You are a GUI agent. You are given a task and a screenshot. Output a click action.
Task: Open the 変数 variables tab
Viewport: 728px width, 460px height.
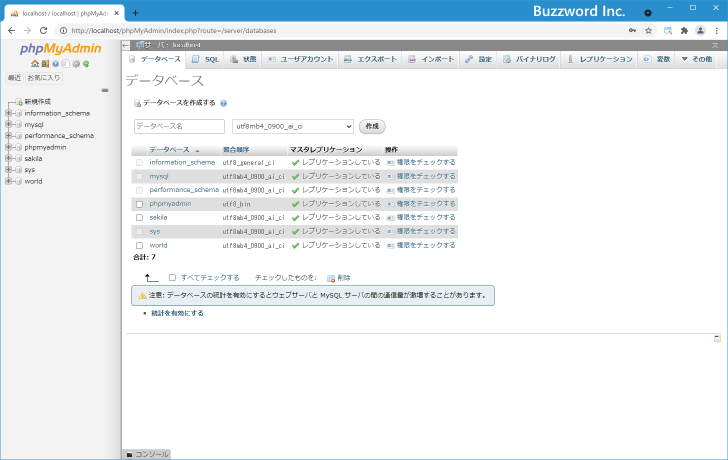click(x=656, y=59)
